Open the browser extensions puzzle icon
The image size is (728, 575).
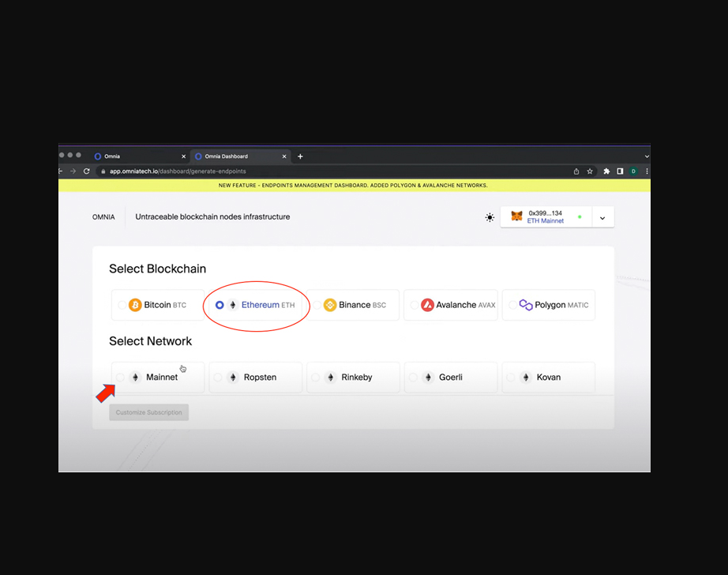[606, 171]
